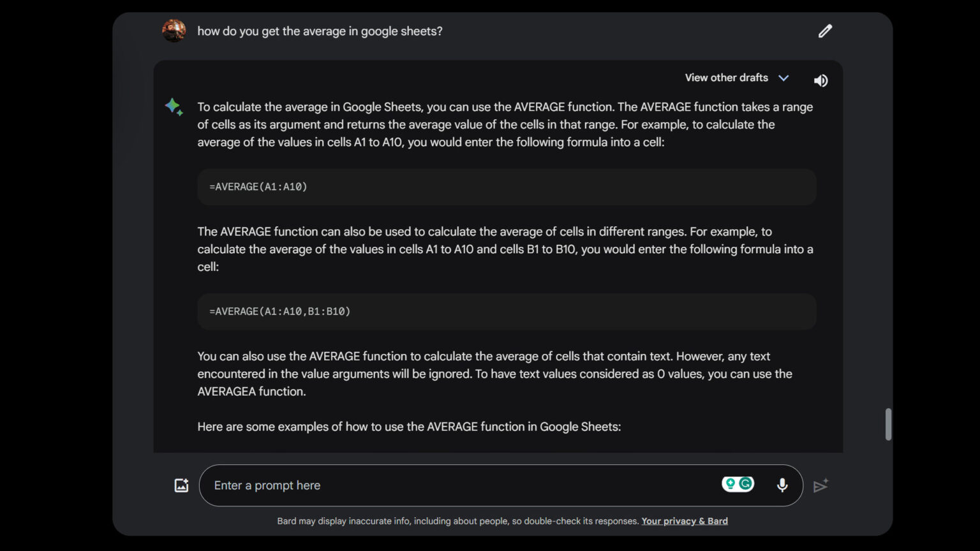Click the paragraph mentioning AVERAGEA function
Screen dimensions: 980x551
pyautogui.click(x=494, y=374)
